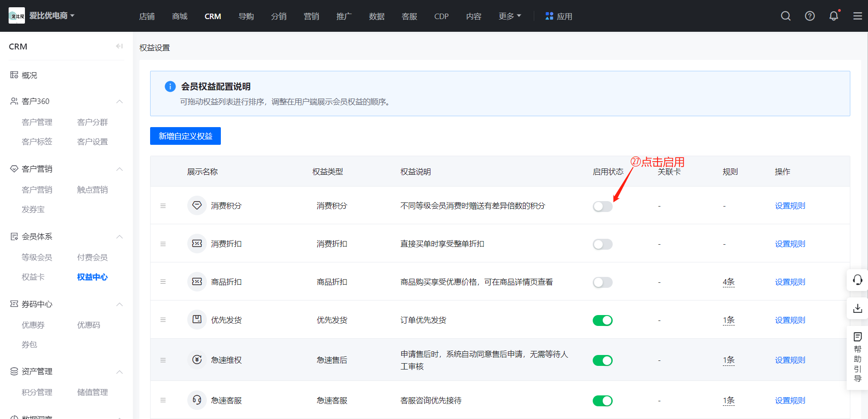
Task: Click the 商品折扣 coupon icon
Action: [x=197, y=282]
